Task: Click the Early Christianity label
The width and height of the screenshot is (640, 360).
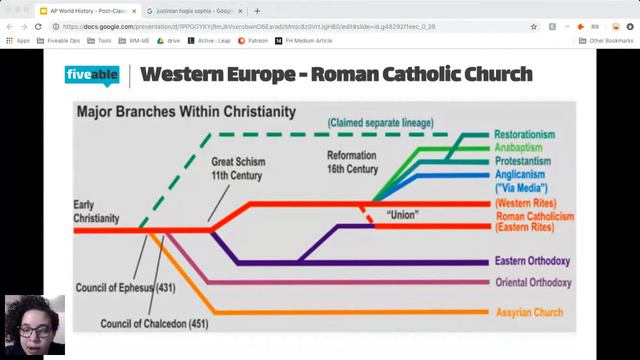Action: coord(96,211)
